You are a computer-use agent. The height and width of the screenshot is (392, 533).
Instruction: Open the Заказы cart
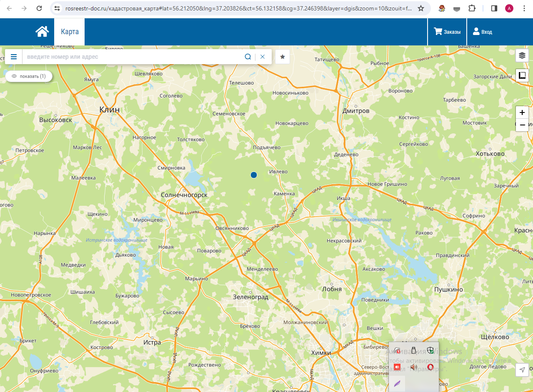447,32
